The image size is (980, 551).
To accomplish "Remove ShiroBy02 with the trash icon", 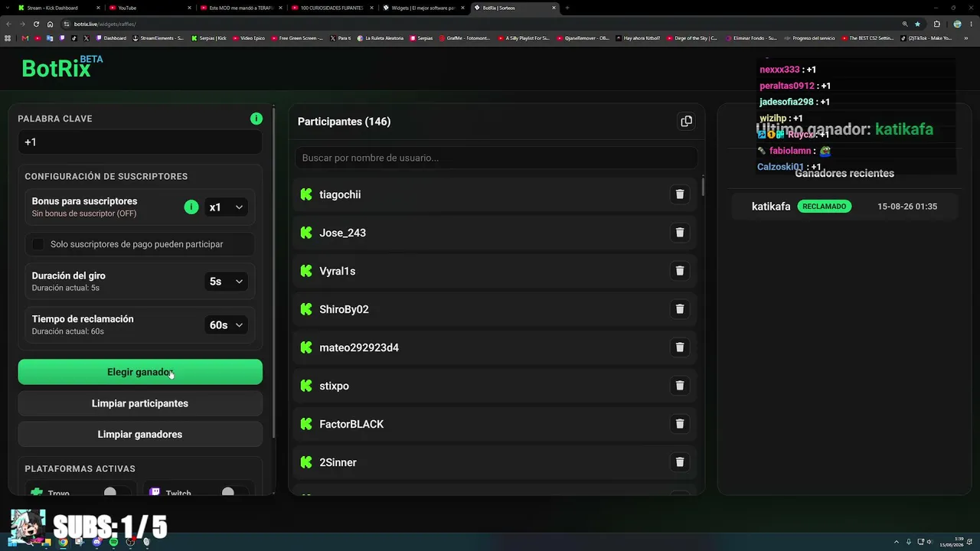I will point(679,309).
